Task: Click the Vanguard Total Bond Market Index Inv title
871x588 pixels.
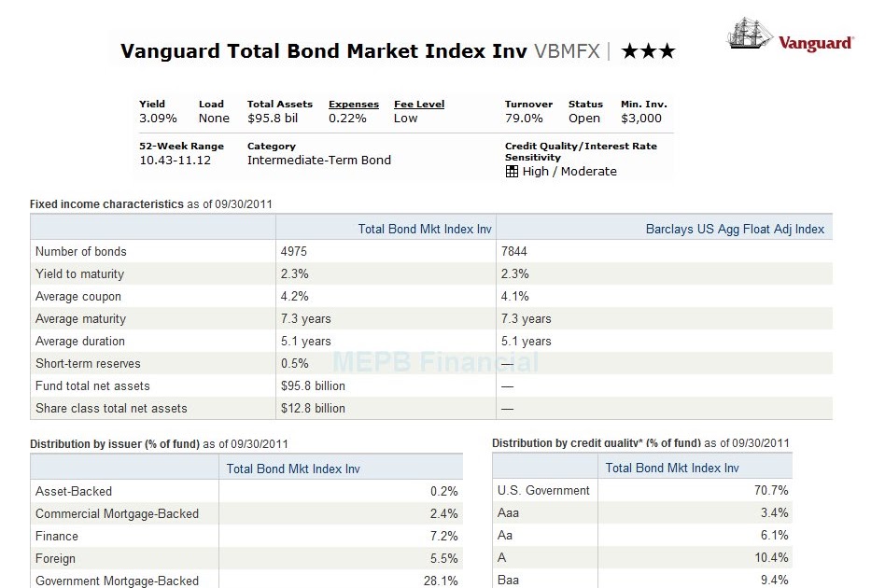Action: [x=324, y=51]
